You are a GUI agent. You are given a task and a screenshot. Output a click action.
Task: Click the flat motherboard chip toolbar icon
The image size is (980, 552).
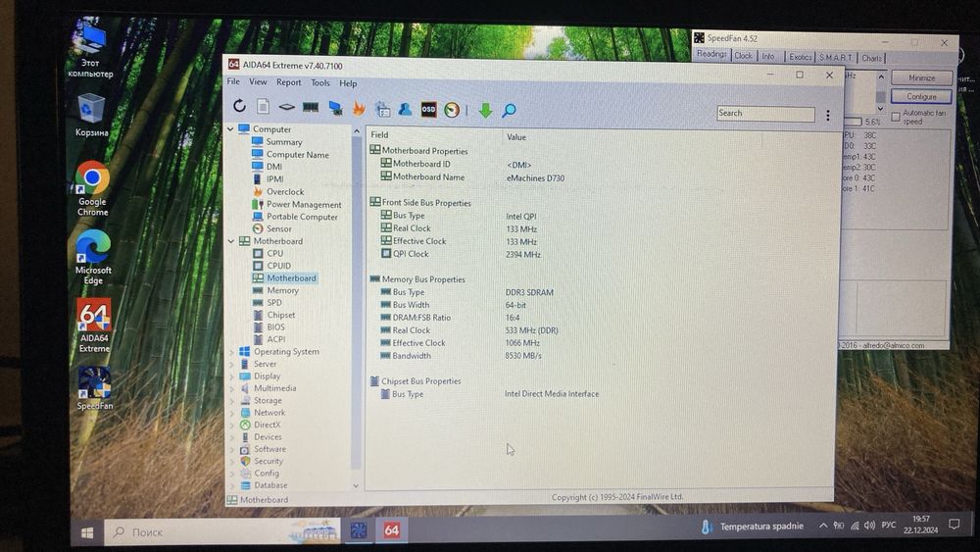(286, 108)
